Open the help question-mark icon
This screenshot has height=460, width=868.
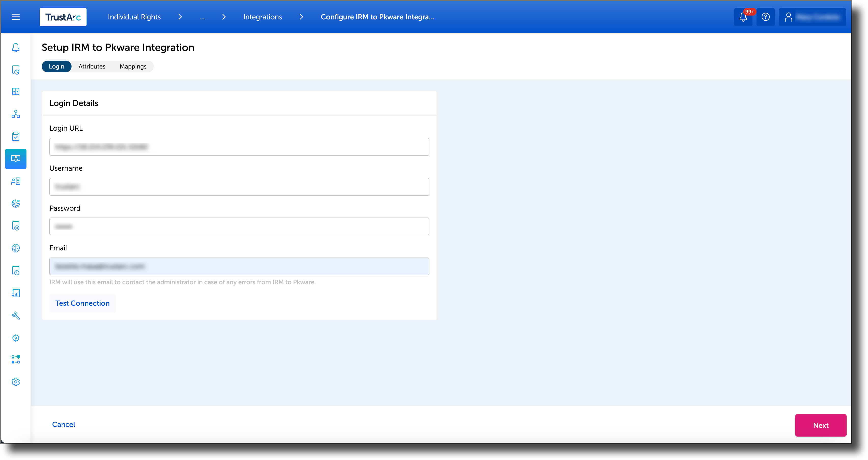766,17
